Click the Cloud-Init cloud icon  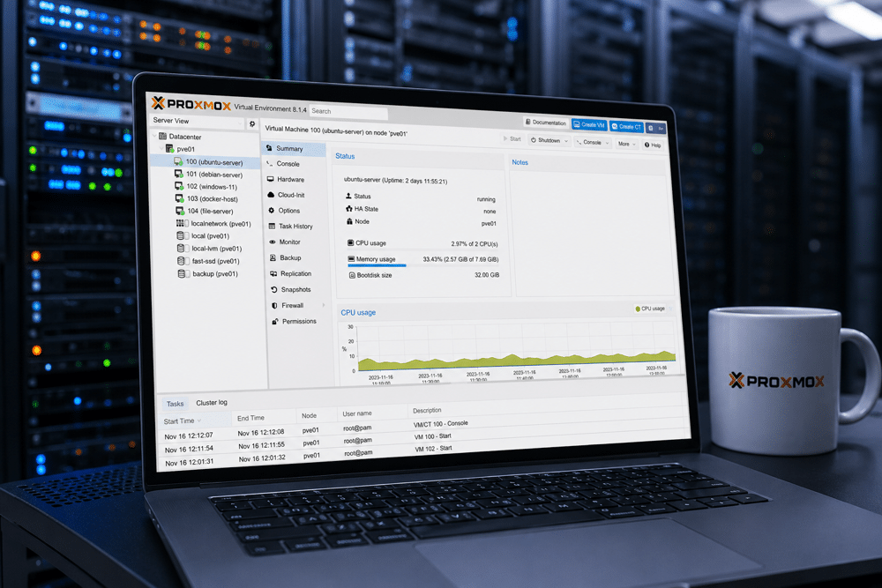tap(271, 195)
